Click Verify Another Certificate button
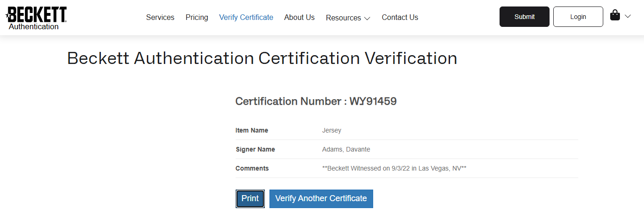644x222 pixels. [321, 199]
